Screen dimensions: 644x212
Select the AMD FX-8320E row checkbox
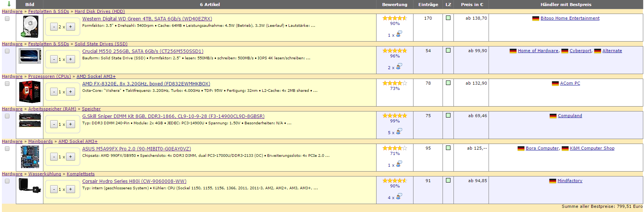[7, 84]
